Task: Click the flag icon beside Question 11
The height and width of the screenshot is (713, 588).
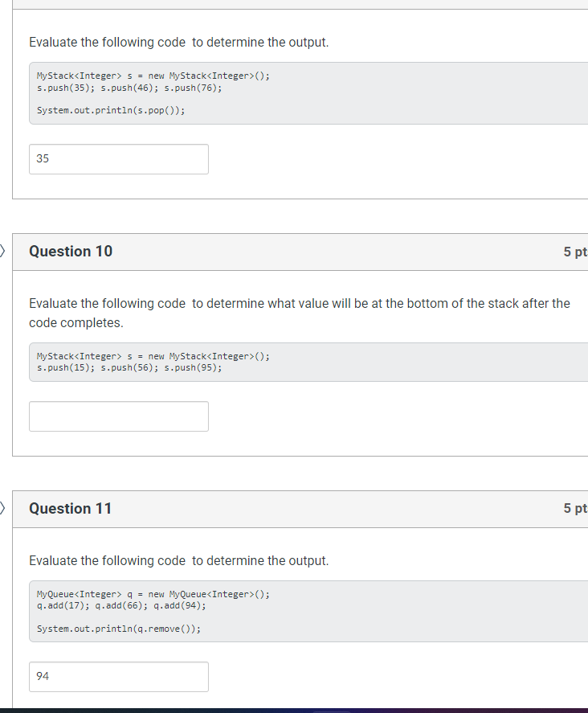Action: click(2, 508)
